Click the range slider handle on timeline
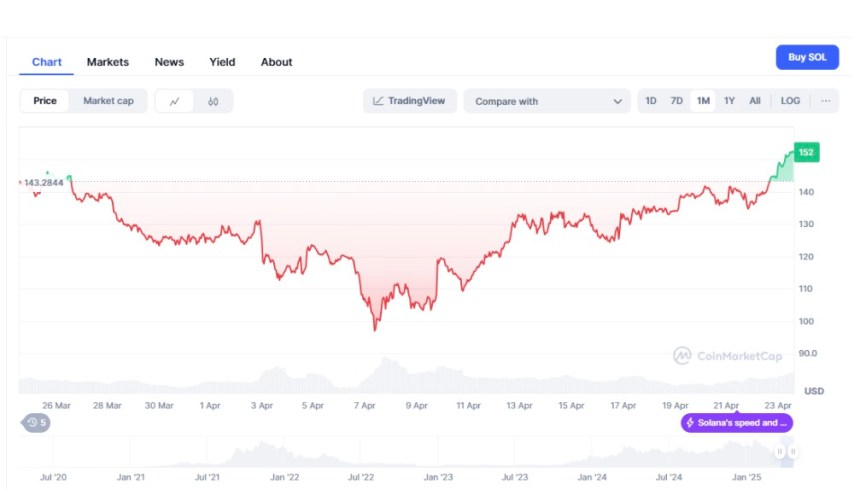860x490 pixels. point(789,452)
